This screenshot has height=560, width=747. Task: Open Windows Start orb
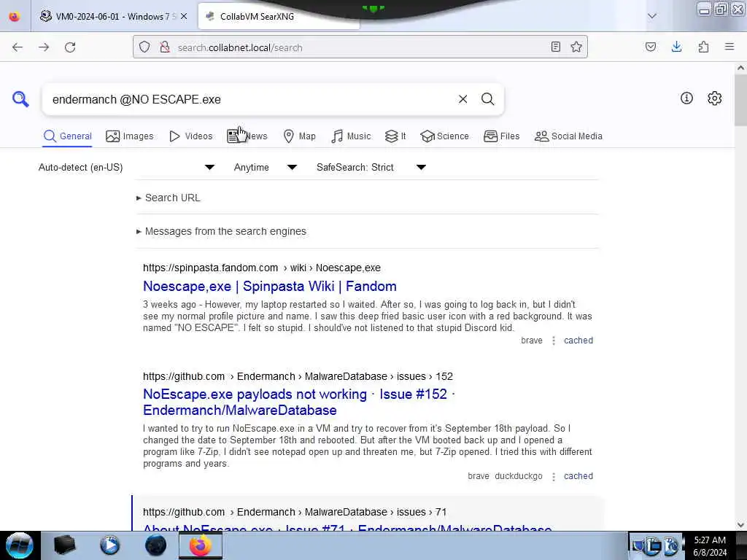tap(19, 545)
